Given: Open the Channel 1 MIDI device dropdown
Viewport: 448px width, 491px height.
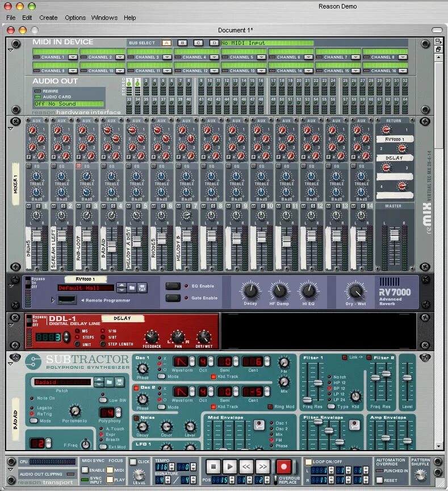Looking at the screenshot, I should coord(73,57).
